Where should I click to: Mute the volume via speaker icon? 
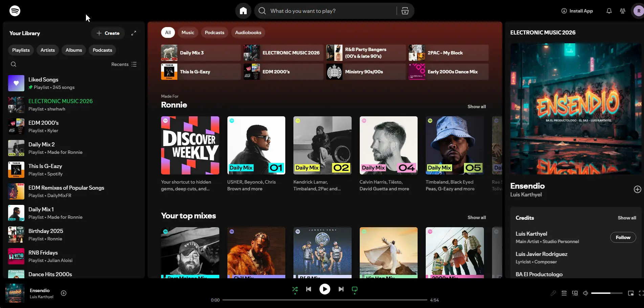tap(586, 293)
